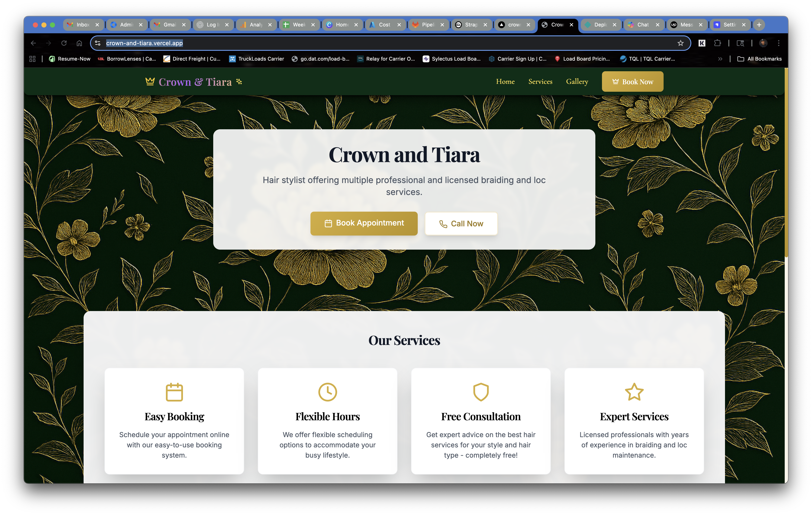Click the bookmark star icon in address bar

click(x=680, y=43)
